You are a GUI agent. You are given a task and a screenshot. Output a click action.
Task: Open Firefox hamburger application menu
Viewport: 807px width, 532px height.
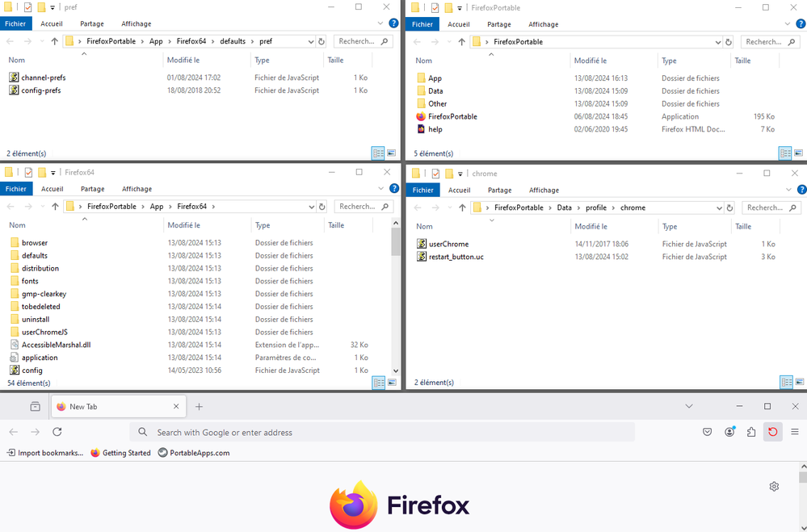795,432
